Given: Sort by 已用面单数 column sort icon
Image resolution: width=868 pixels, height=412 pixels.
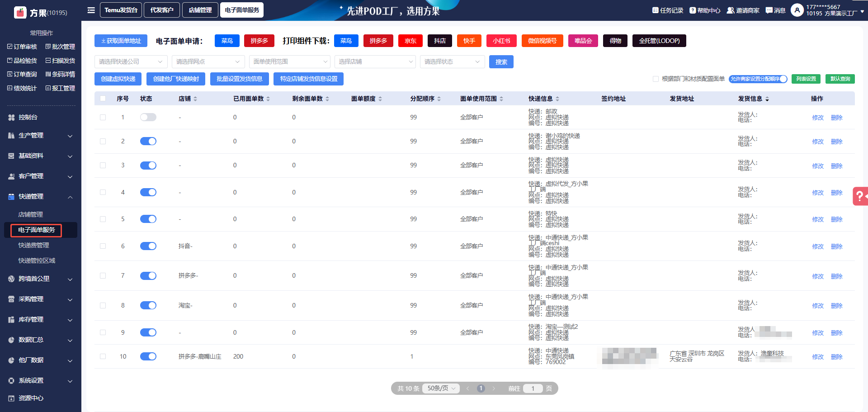Looking at the screenshot, I should 268,99.
